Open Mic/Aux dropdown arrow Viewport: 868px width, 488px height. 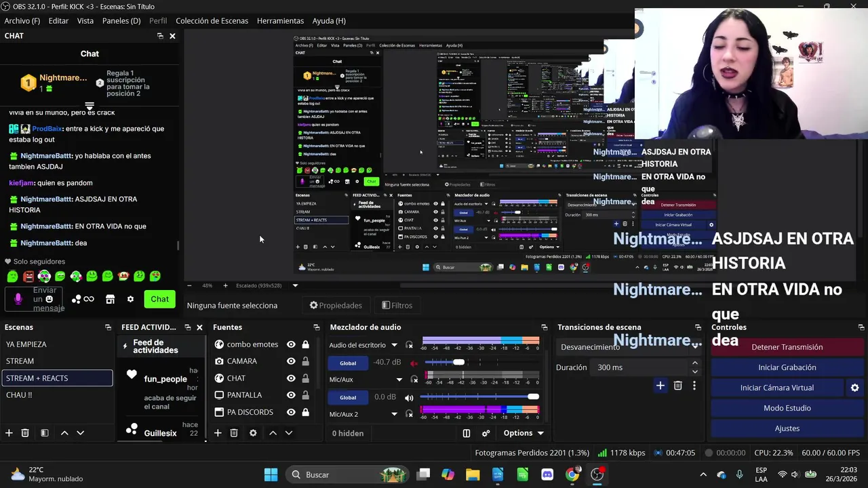[399, 380]
